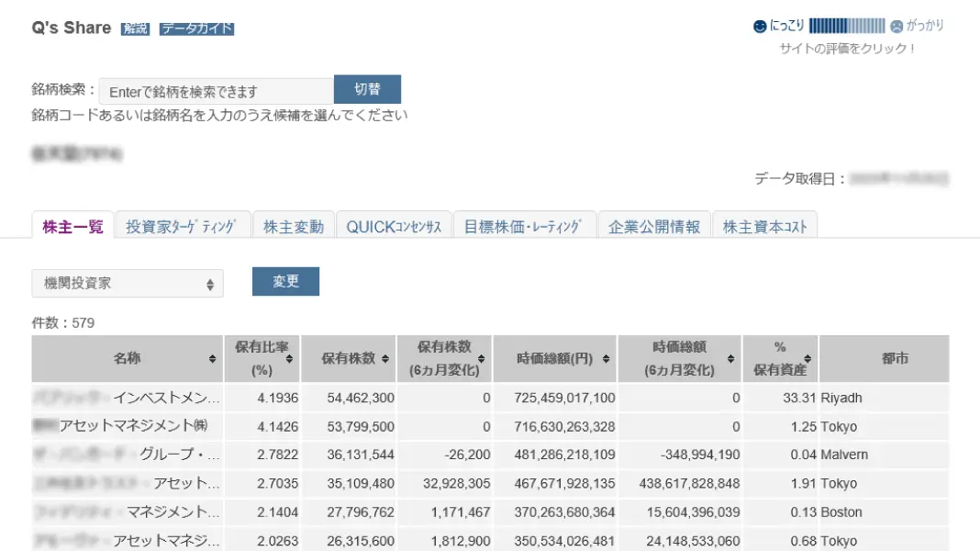
Task: Click the value 24,148,533,060
Action: [x=693, y=541]
